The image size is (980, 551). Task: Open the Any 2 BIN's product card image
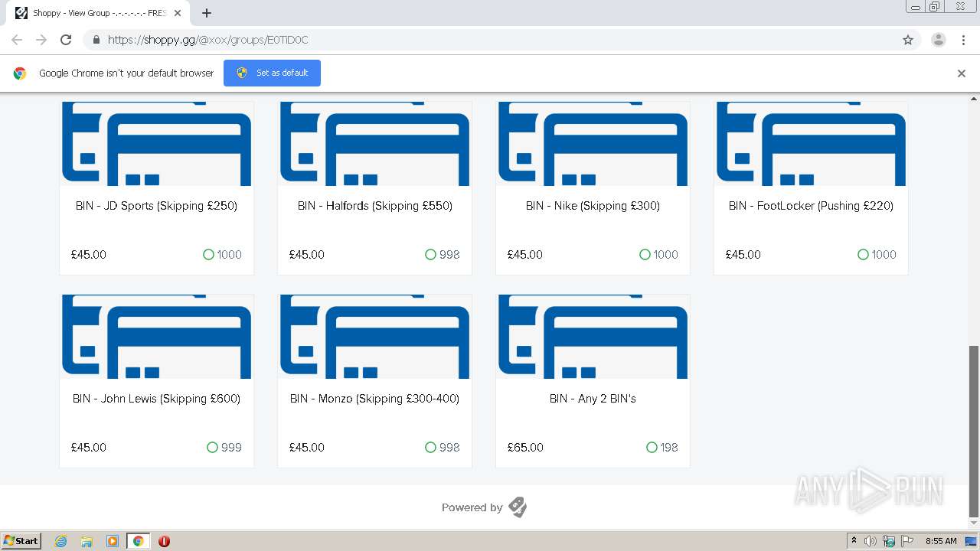(x=593, y=337)
